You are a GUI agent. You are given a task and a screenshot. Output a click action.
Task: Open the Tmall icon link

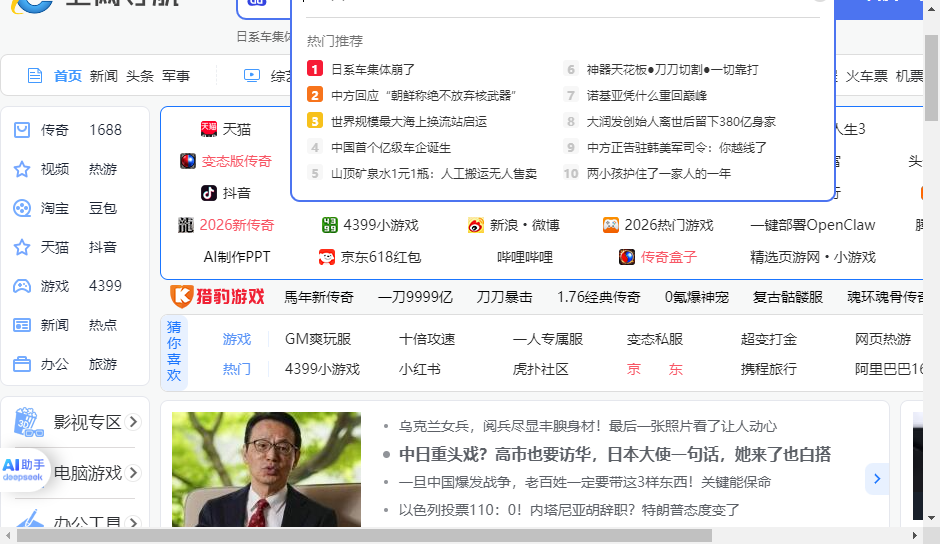(209, 129)
